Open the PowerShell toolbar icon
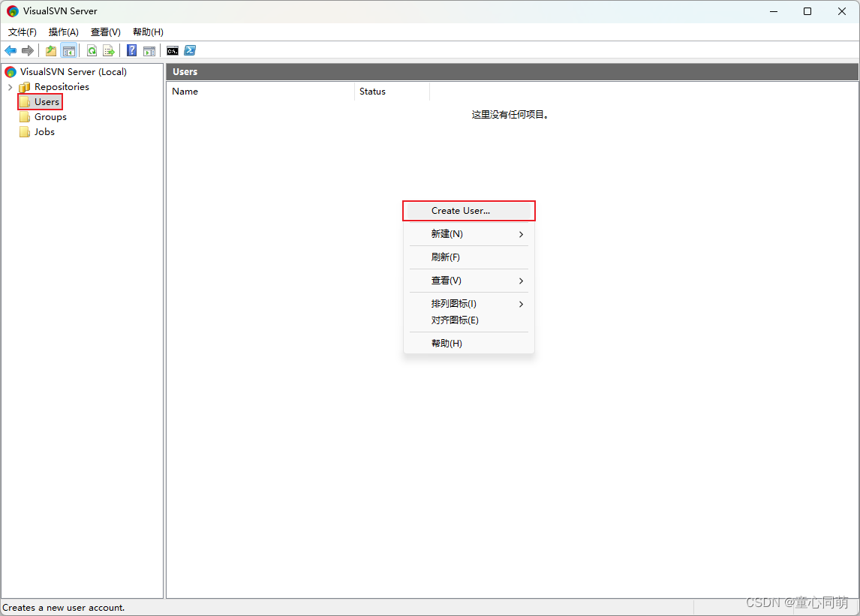This screenshot has width=860, height=616. (190, 50)
